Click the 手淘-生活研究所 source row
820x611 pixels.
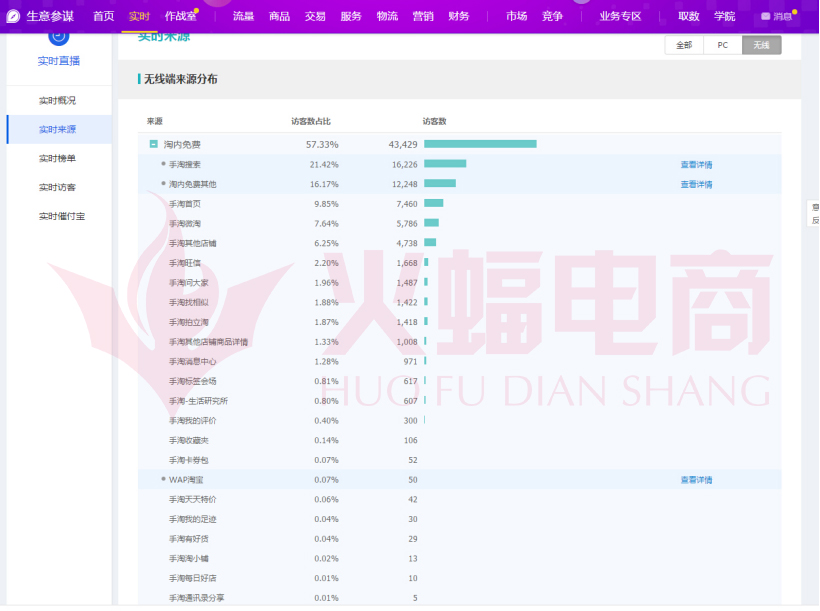coord(460,401)
